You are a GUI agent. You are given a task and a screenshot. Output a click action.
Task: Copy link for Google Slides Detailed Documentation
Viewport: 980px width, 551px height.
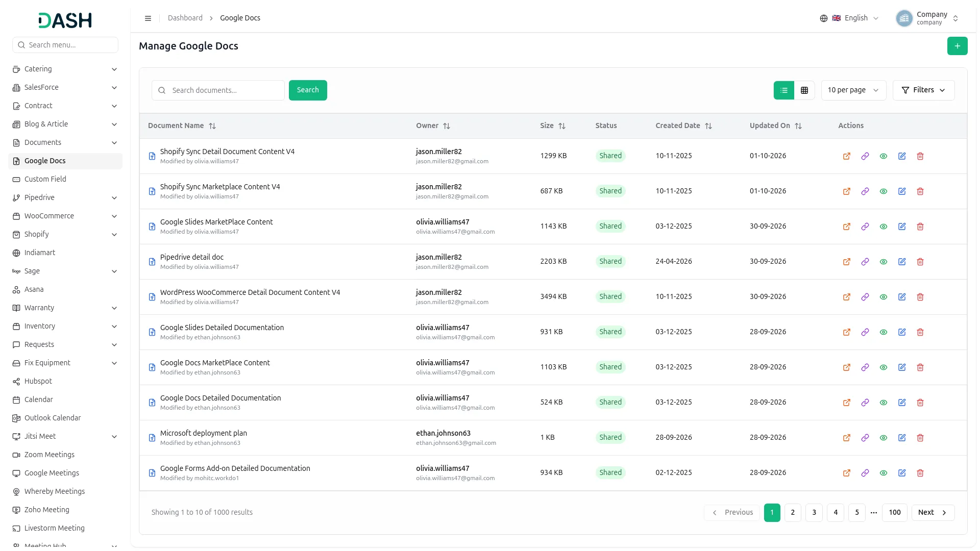(x=865, y=332)
